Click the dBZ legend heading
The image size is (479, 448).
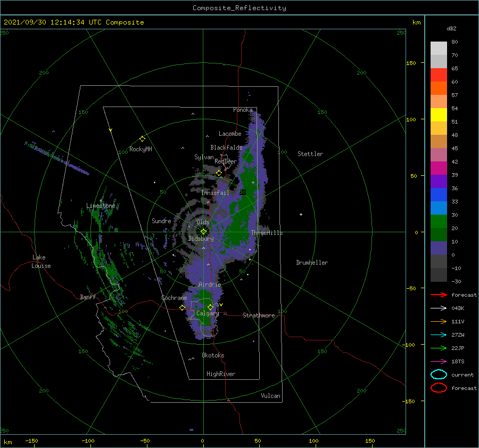451,28
